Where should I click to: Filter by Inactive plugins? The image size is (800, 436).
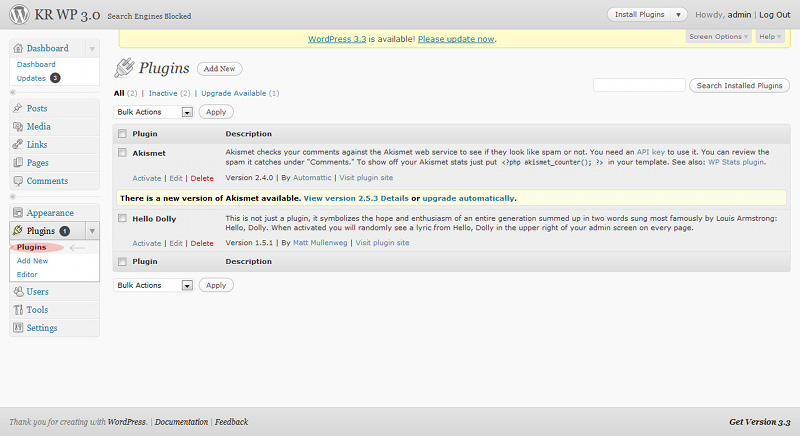[163, 93]
